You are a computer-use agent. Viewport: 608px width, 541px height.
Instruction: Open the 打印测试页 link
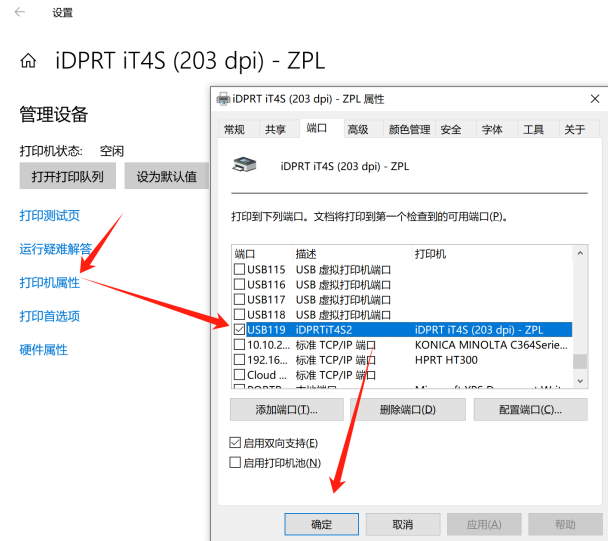click(50, 215)
